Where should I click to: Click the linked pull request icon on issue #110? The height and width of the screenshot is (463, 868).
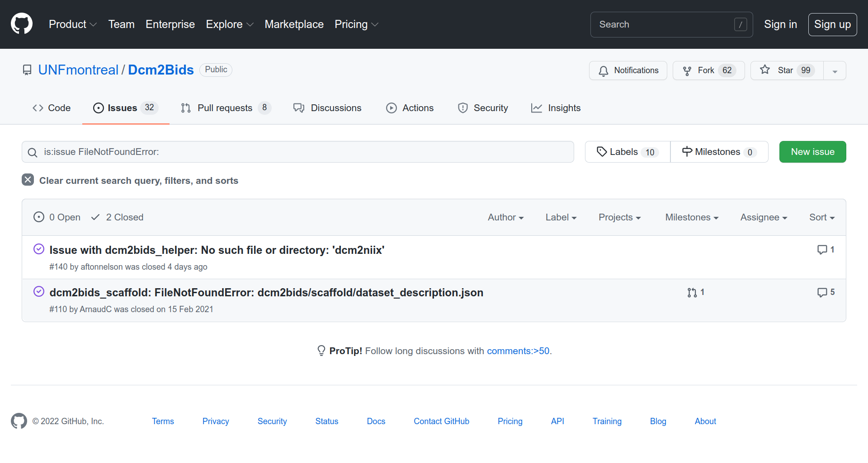(x=692, y=293)
